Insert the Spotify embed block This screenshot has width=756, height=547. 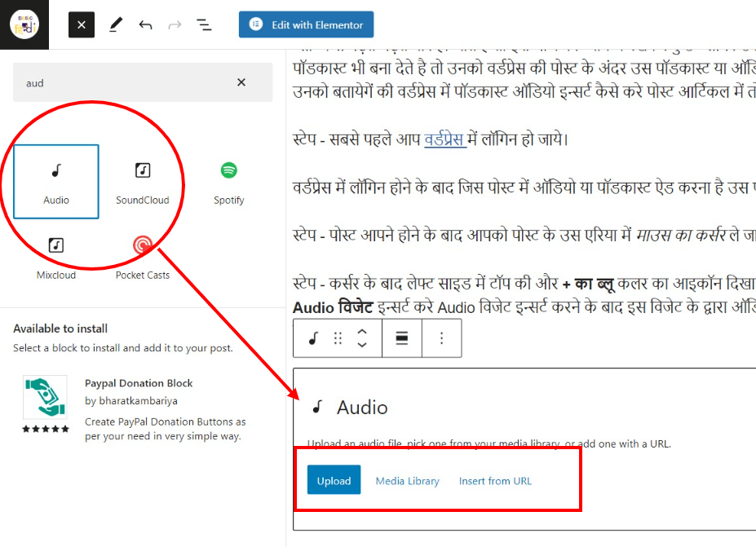229,182
